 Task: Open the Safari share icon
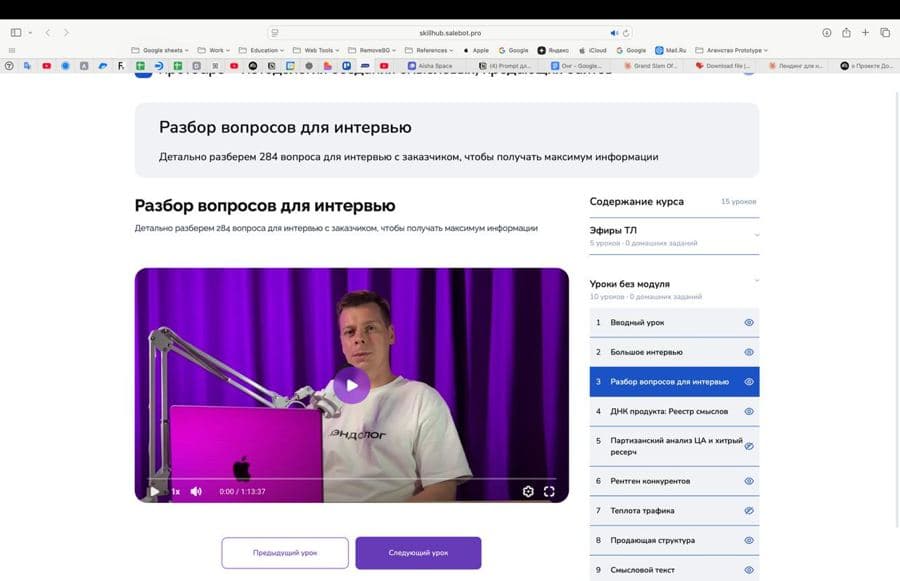coord(846,33)
